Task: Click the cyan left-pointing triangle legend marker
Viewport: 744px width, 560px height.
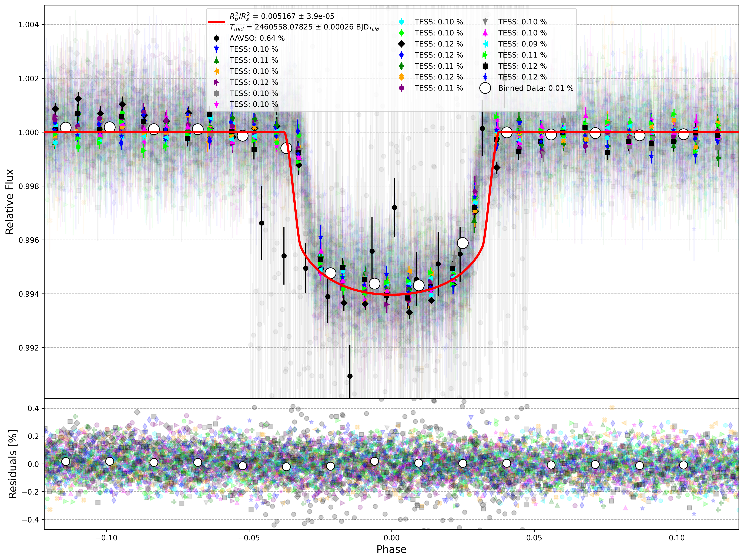Action: (485, 44)
